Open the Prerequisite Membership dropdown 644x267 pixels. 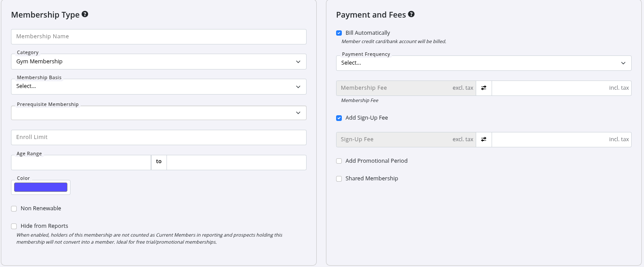click(159, 113)
